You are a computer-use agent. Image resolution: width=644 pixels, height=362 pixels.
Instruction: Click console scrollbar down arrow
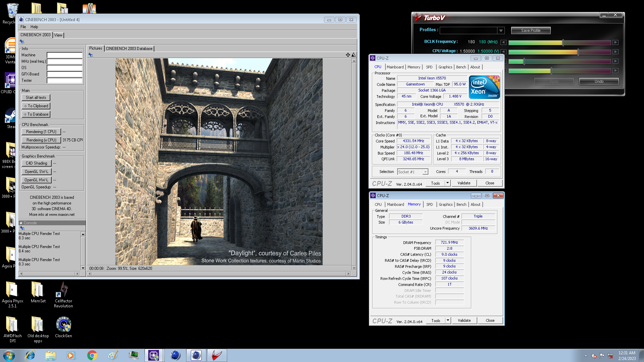pos(83,268)
